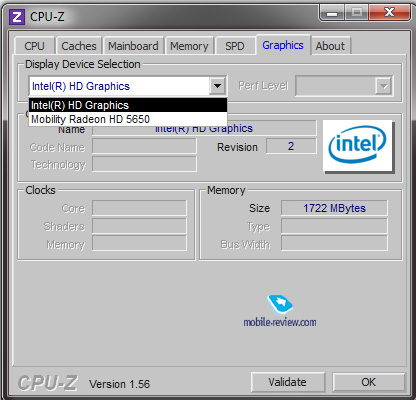
Task: Click the Graphics tab
Action: 283,45
